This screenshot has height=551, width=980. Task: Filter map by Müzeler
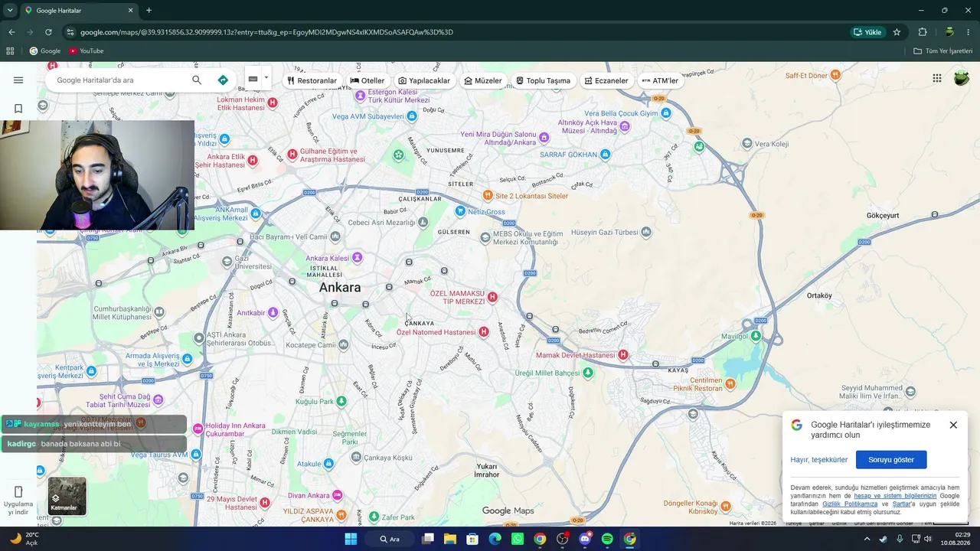pos(483,80)
